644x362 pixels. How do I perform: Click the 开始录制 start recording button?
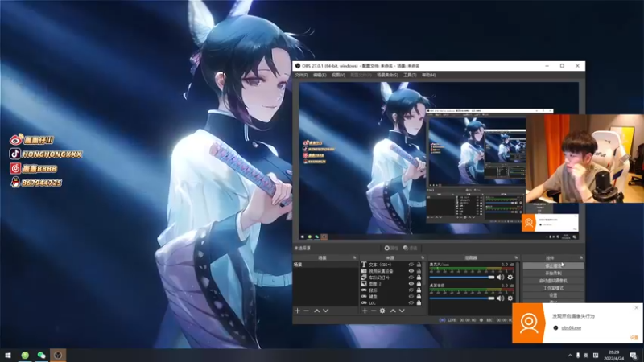point(553,274)
